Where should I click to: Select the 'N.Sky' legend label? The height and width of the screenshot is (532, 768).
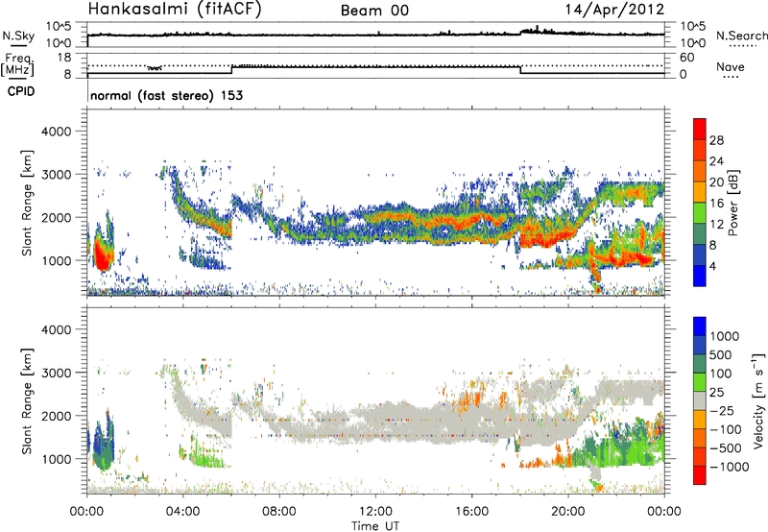pos(18,36)
